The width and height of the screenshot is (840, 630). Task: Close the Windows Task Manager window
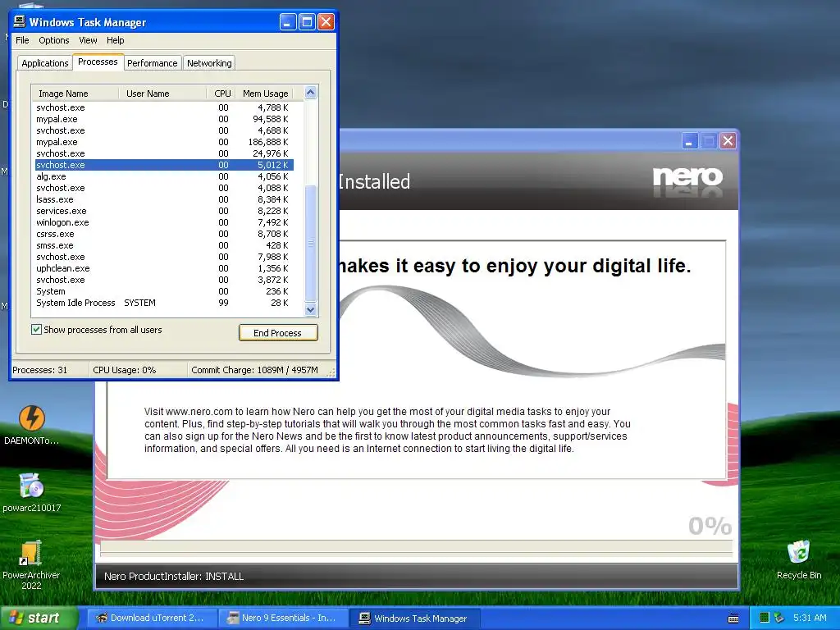click(x=326, y=22)
